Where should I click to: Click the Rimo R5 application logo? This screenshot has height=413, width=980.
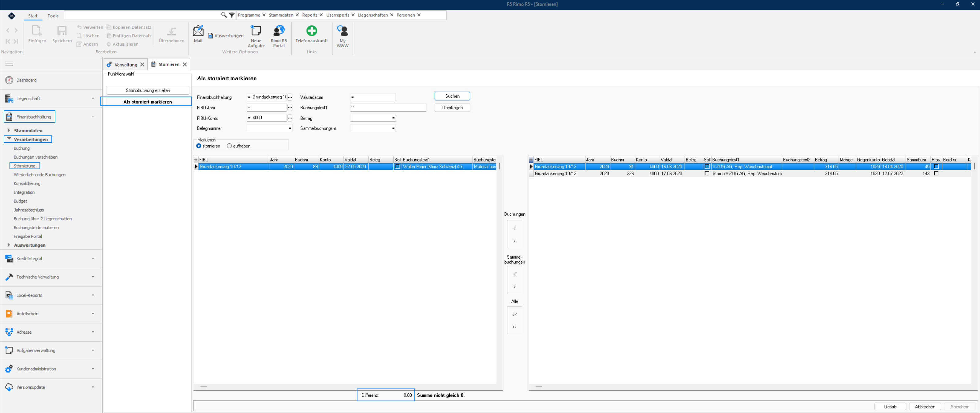point(11,16)
